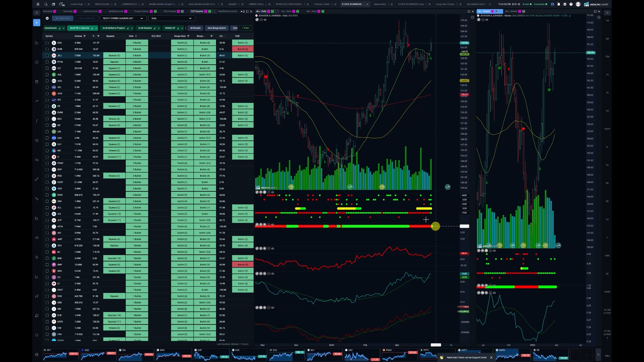Edit the Scott PB in Uptrends filter
Viewport: 644px width, 362px height.
(x=92, y=28)
